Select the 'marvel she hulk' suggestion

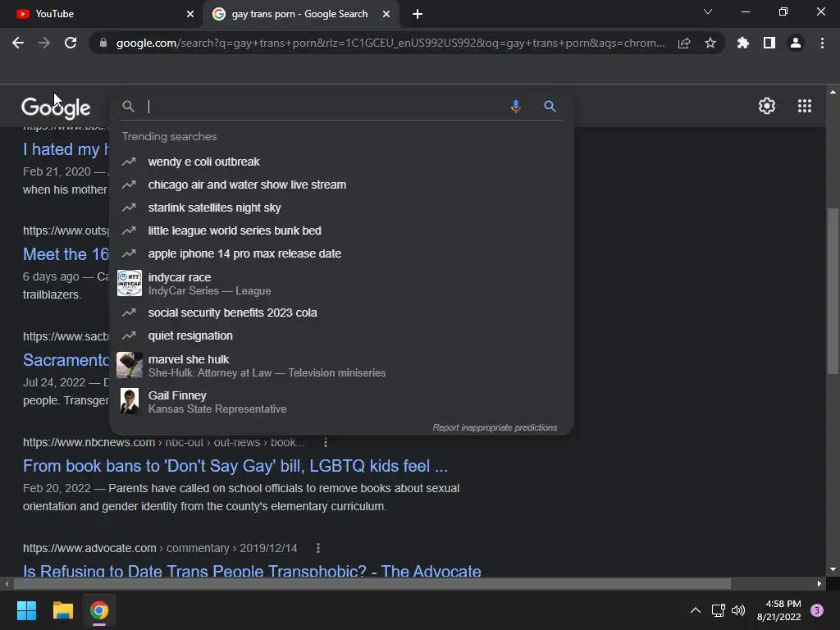(341, 365)
